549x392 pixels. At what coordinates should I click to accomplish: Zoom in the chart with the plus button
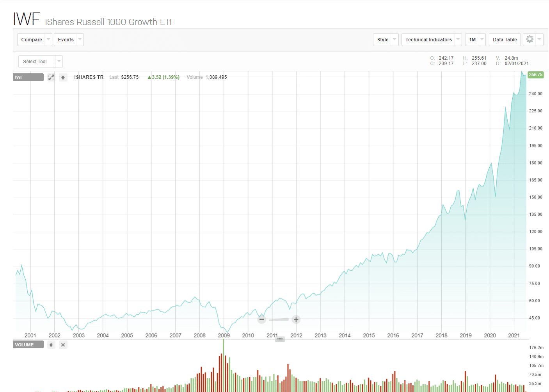click(x=296, y=319)
